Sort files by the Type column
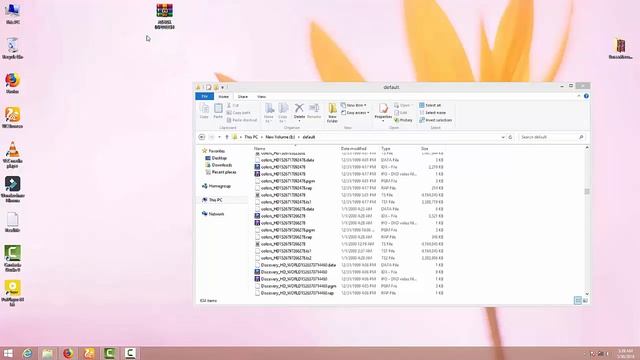Screen dimensions: 640x360 point(386,149)
